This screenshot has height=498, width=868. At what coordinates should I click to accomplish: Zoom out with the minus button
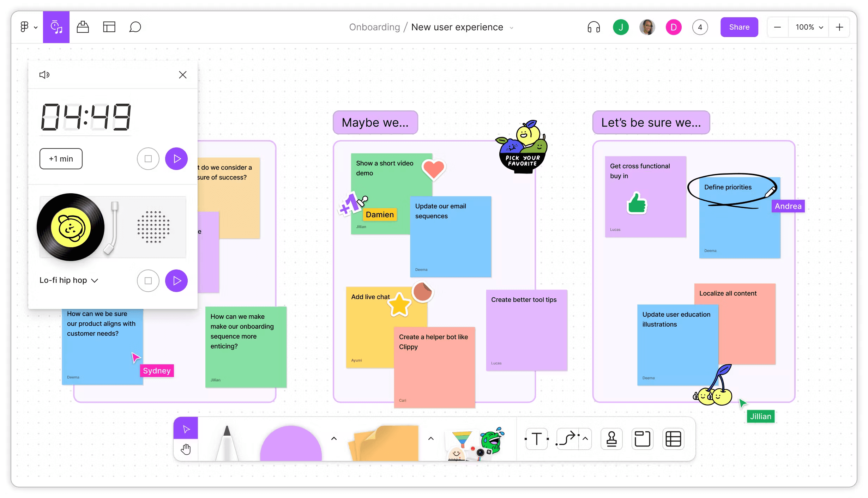[x=777, y=27]
